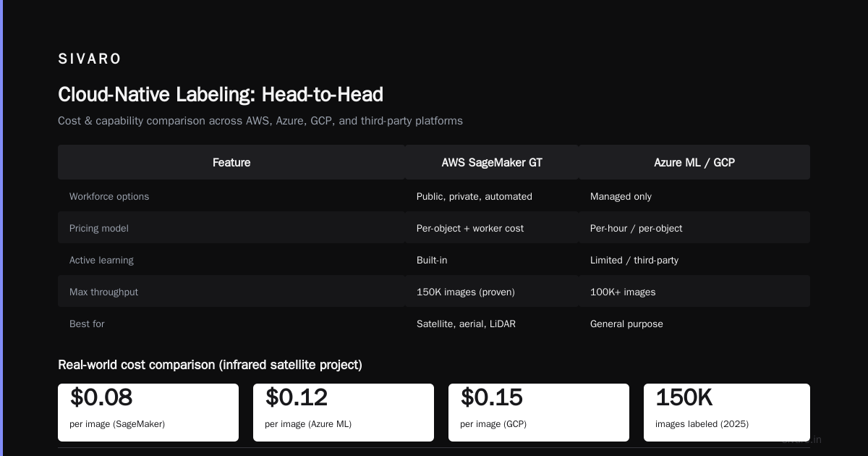The image size is (868, 456).
Task: Click the $0.08 per image SageMaker card
Action: (148, 413)
